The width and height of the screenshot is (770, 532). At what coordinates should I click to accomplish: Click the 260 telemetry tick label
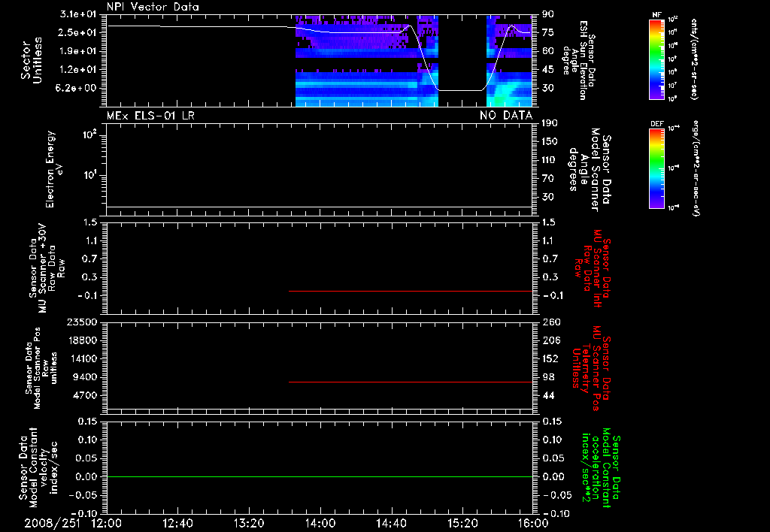(x=550, y=322)
